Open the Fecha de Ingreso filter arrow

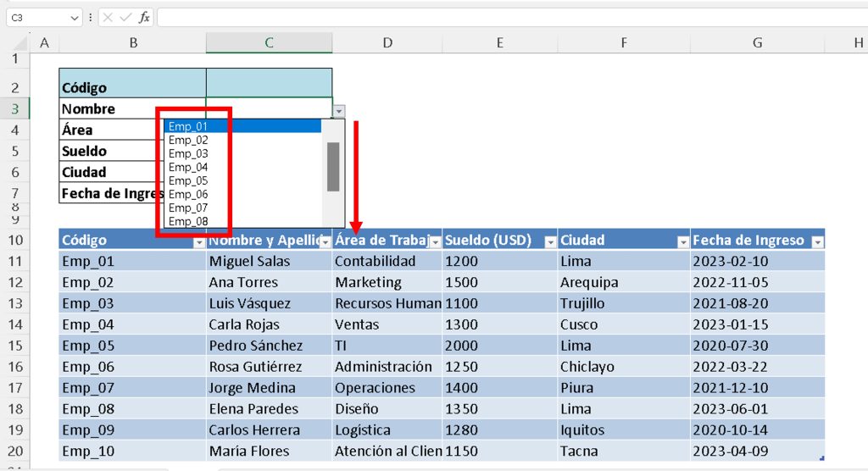coord(817,242)
